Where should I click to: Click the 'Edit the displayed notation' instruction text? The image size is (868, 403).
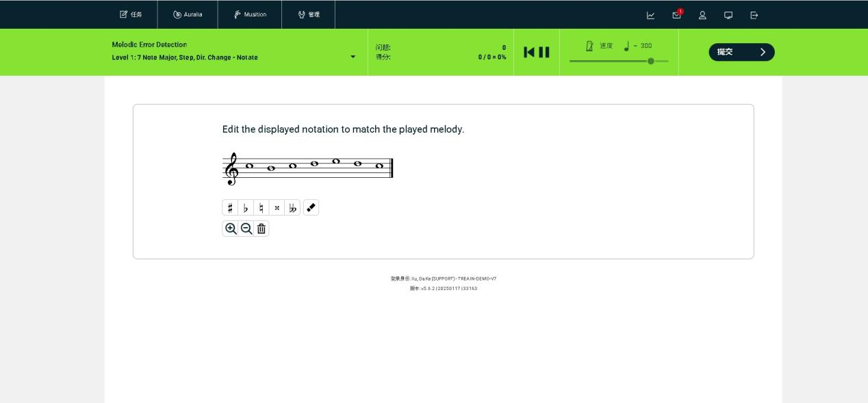343,129
